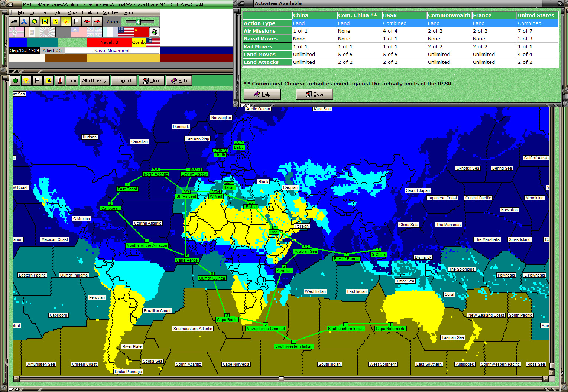
Task: Click the 'Sep/Oct 1939' turn label
Action: [25, 50]
